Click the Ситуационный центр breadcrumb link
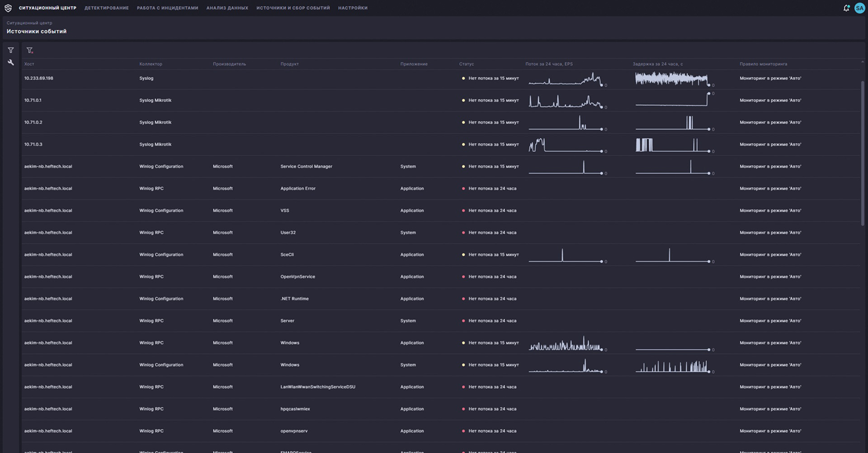Screen dimensions: 868x453 pyautogui.click(x=29, y=23)
